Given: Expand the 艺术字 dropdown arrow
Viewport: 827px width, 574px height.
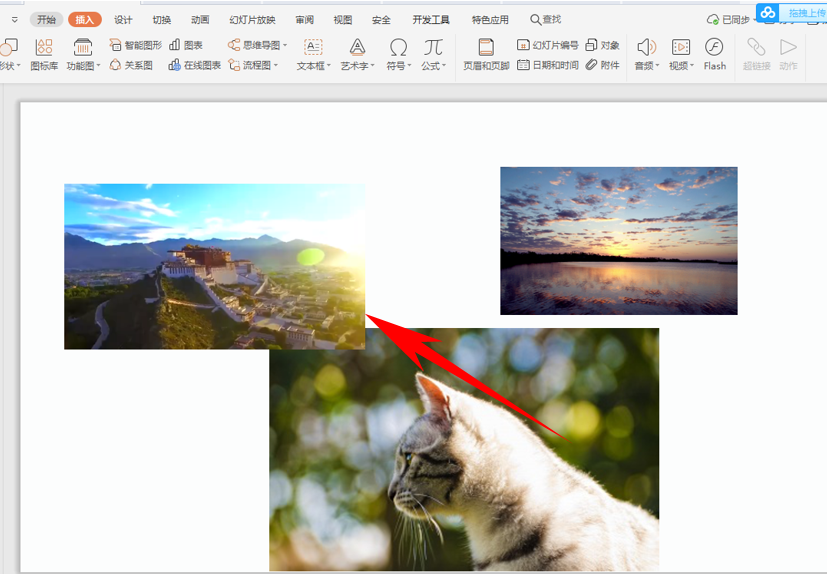Looking at the screenshot, I should tap(372, 66).
